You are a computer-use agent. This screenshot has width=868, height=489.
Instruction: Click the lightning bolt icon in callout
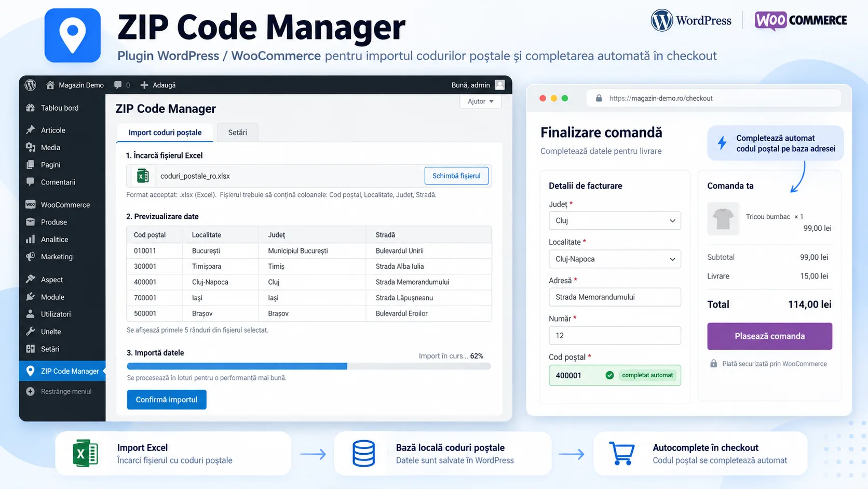click(722, 143)
